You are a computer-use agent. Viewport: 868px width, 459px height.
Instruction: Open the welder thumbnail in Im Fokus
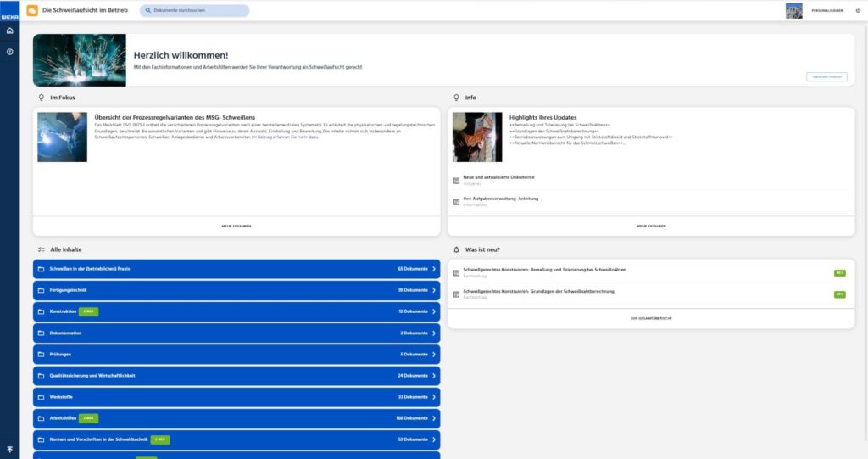pos(62,137)
